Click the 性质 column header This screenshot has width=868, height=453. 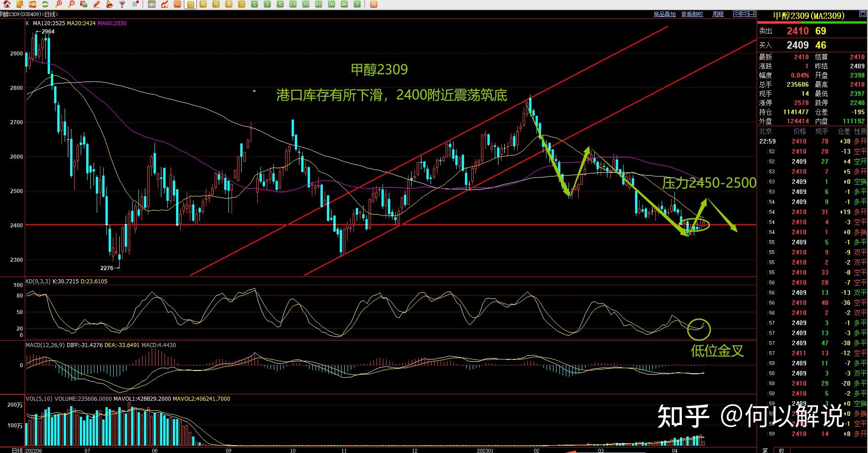tap(860, 131)
